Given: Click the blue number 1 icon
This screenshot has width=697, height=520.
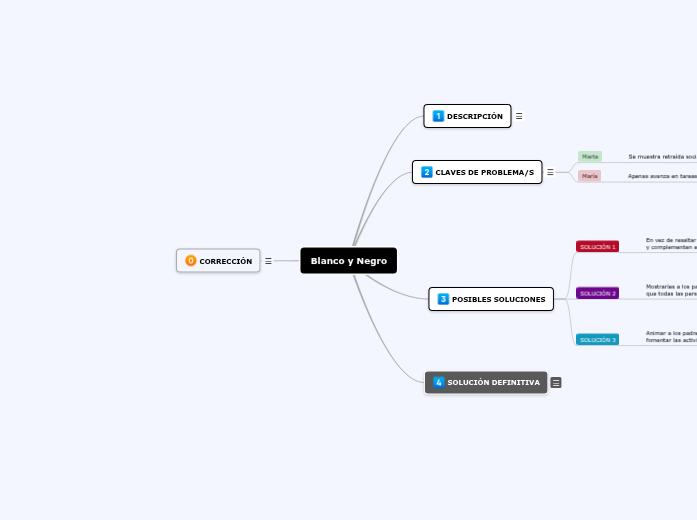Looking at the screenshot, I should (x=438, y=116).
